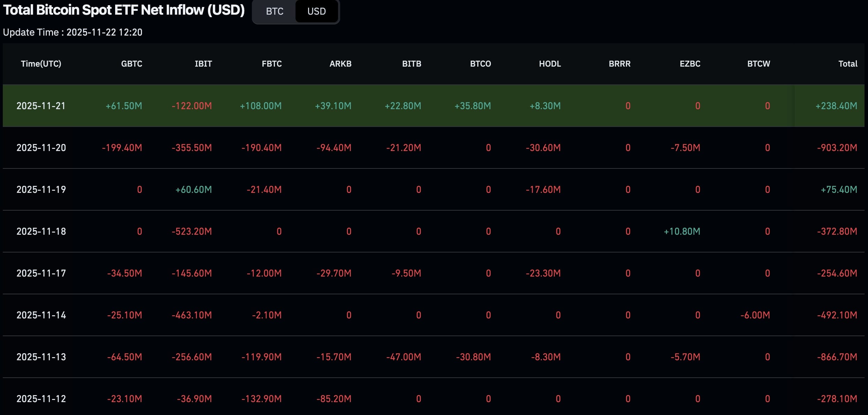
Task: Select the 2025-11-21 date row
Action: [434, 106]
